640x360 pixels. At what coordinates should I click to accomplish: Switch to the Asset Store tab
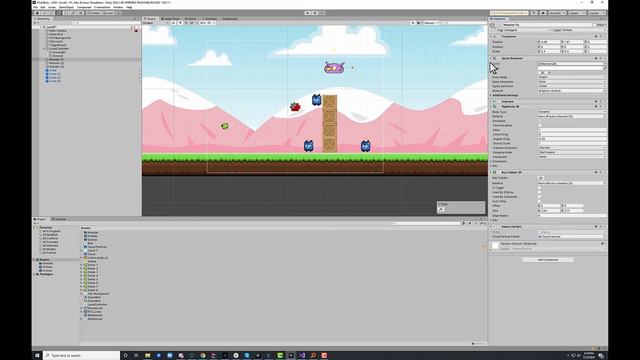(x=170, y=19)
